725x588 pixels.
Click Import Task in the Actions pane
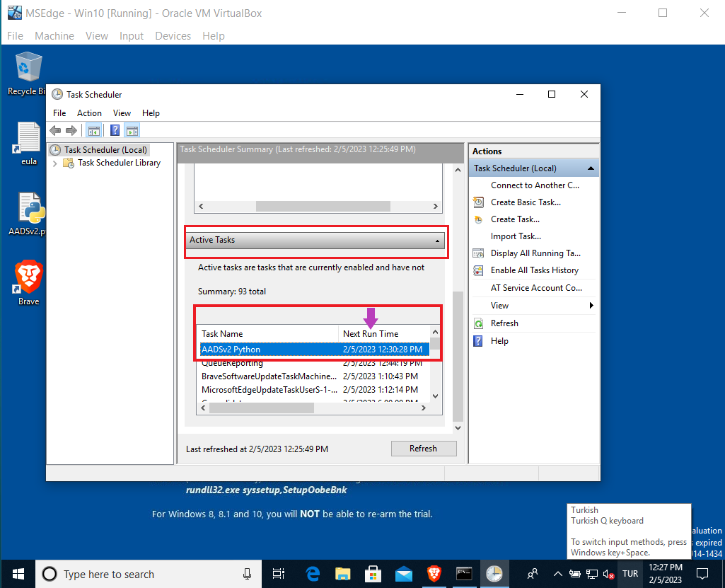click(x=516, y=236)
